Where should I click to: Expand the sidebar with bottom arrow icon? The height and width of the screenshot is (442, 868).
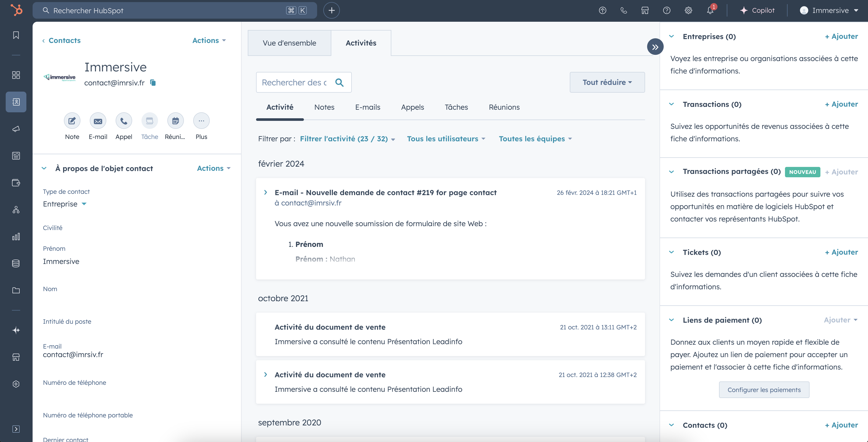coord(16,429)
